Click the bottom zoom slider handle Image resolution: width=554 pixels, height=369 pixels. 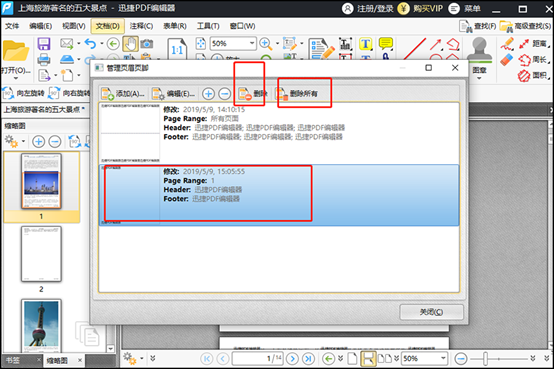(486, 359)
